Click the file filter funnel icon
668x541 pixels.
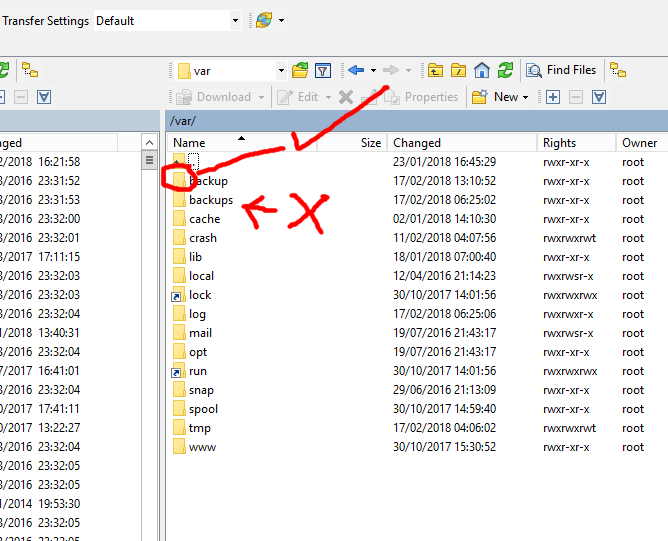pos(323,70)
